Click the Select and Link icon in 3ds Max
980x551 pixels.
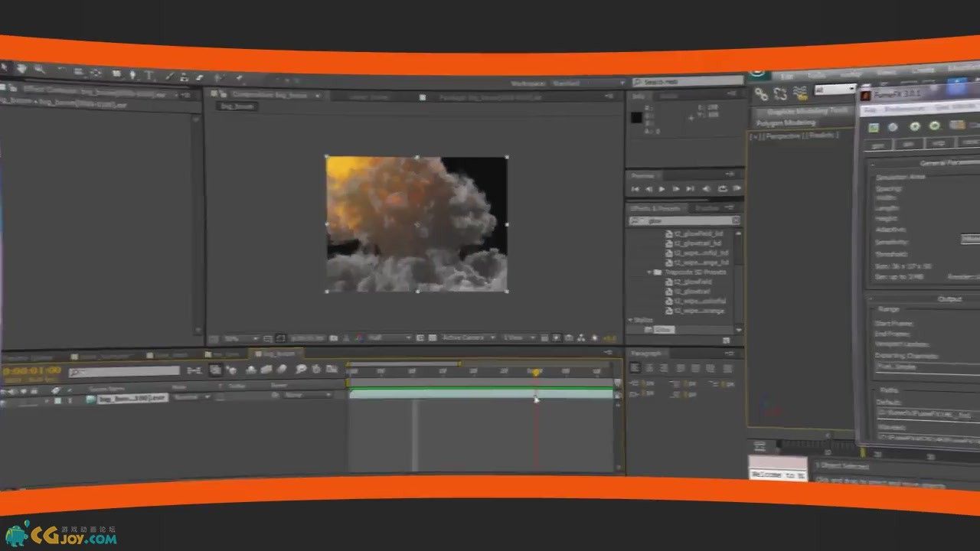pyautogui.click(x=761, y=94)
